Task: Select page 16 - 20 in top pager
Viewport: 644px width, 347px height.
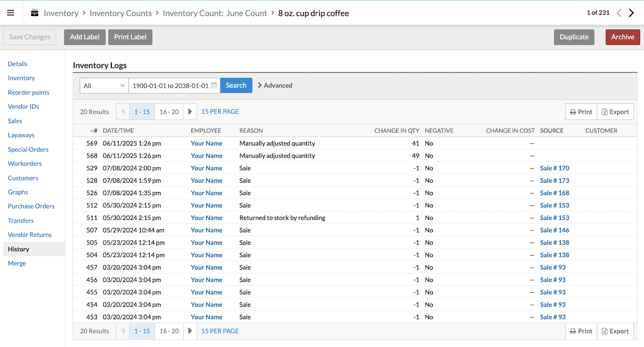Action: pyautogui.click(x=169, y=111)
